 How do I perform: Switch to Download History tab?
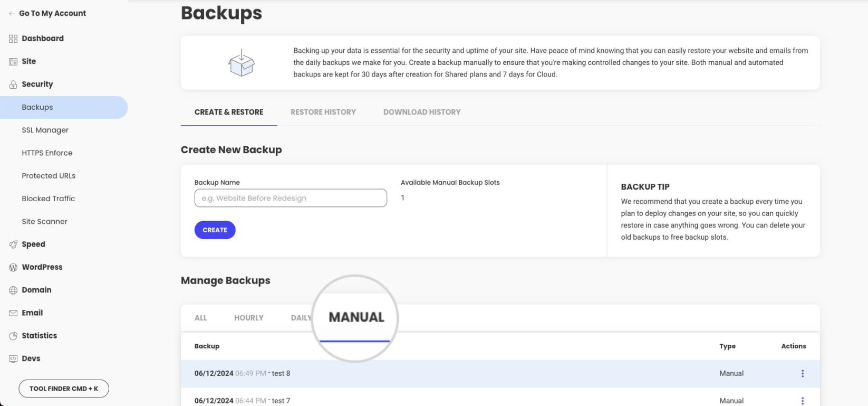click(422, 112)
